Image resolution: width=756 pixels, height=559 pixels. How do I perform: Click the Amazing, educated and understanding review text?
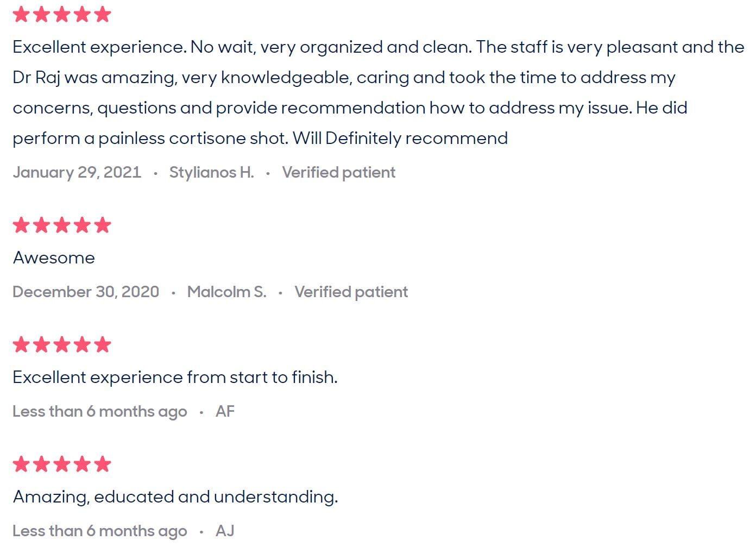click(175, 497)
